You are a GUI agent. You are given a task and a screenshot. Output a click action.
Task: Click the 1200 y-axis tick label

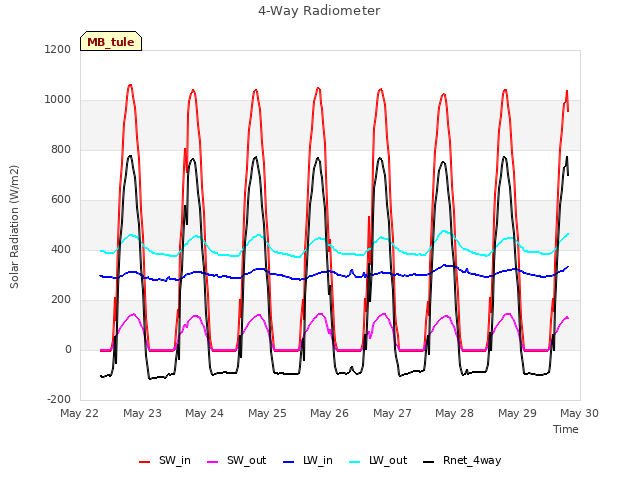[x=58, y=50]
